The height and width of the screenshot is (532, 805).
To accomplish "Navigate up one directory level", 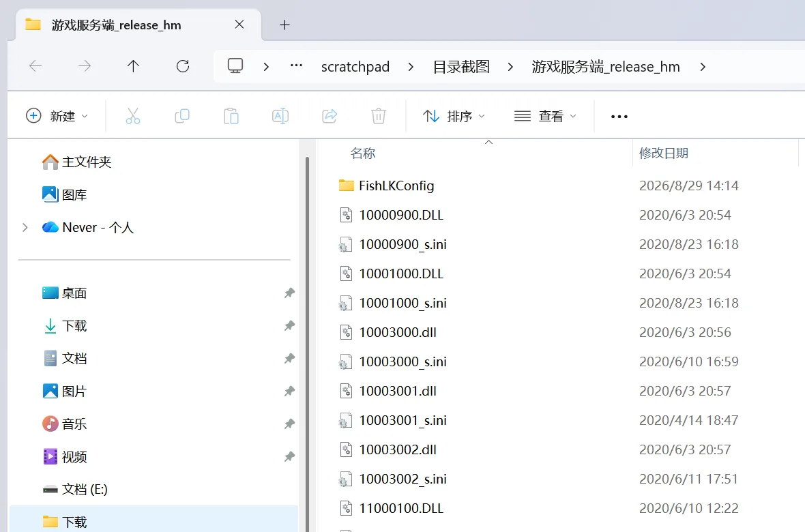I will [x=133, y=65].
